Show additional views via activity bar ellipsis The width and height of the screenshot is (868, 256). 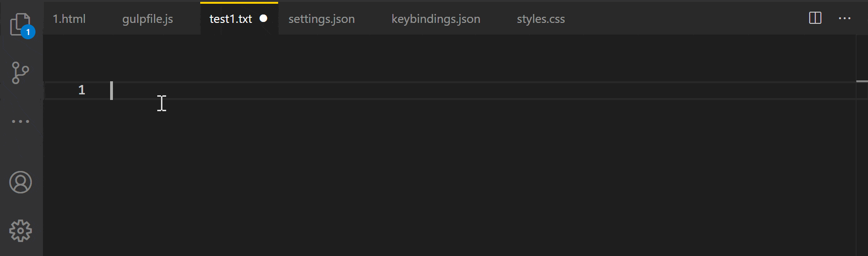tap(21, 121)
